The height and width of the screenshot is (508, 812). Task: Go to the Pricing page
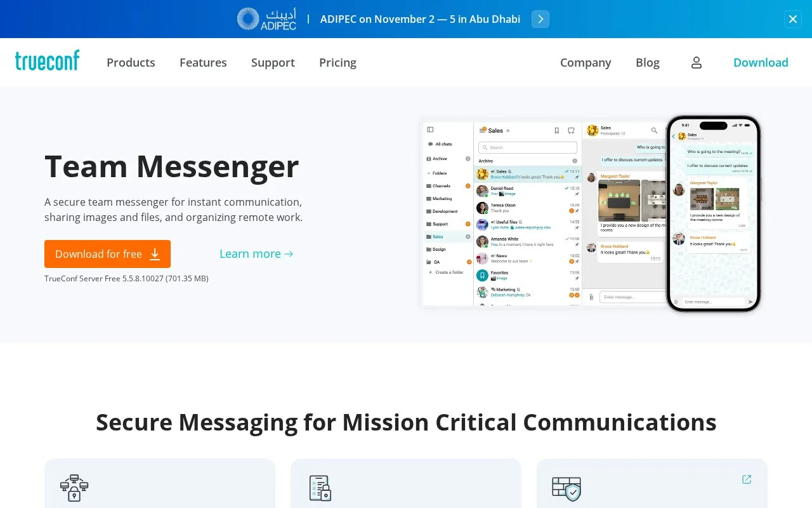(337, 62)
